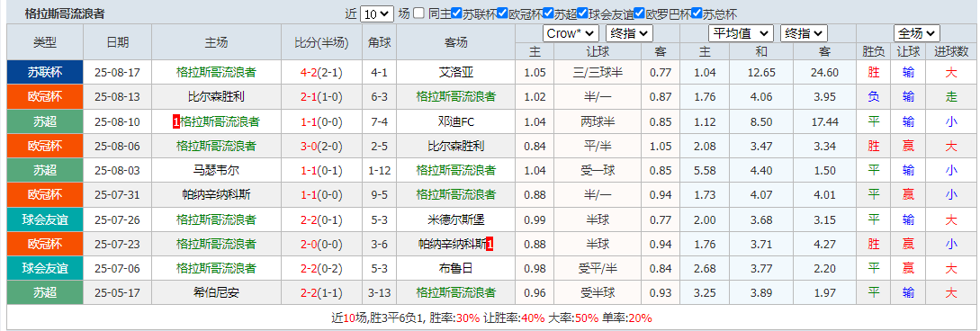This screenshot has height=331, width=980.
Task: Click the home odds value 5.58
Action: pos(705,171)
